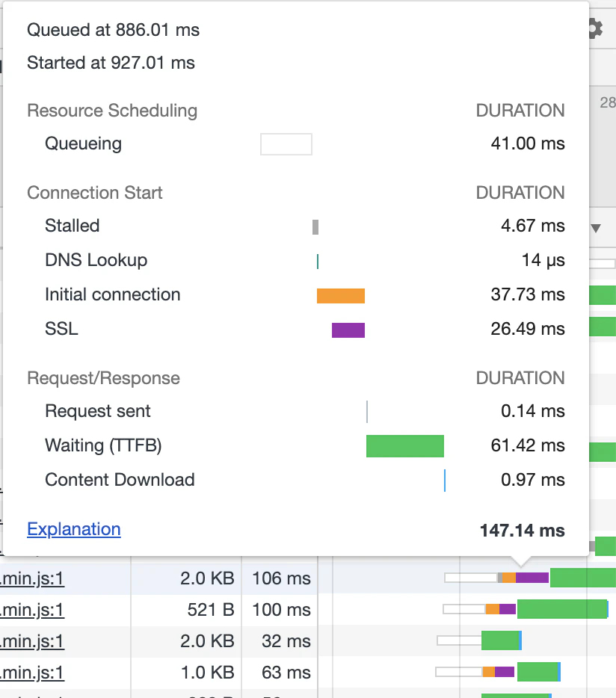Open DevTools settings gear icon
Screen dimensions: 616x698
pyautogui.click(x=596, y=29)
